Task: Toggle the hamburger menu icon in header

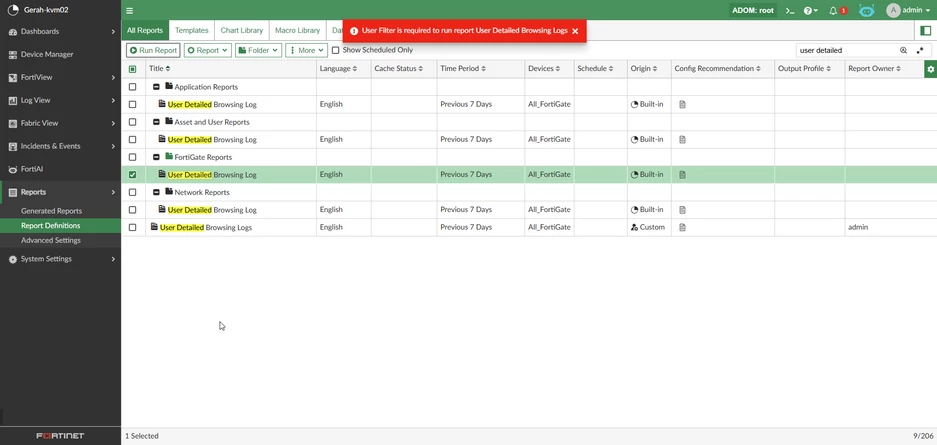Action: [130, 10]
